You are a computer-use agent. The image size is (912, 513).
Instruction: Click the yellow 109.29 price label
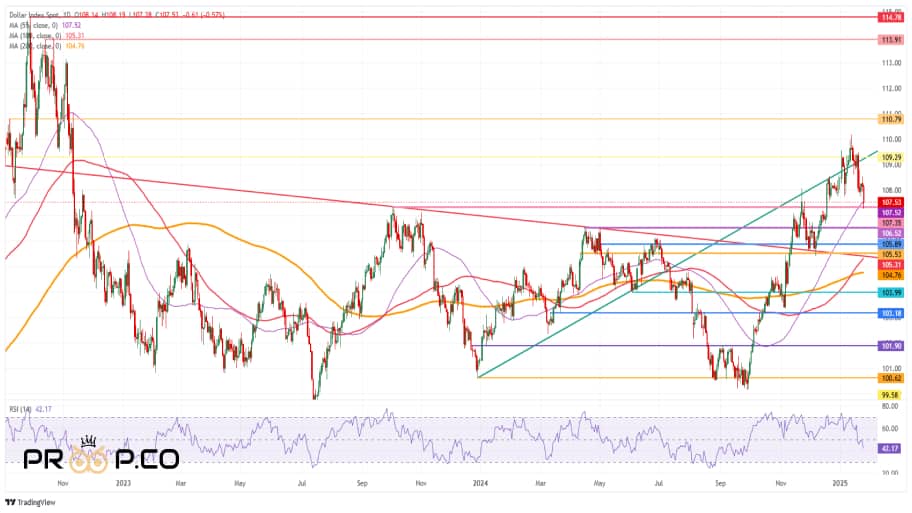891,157
